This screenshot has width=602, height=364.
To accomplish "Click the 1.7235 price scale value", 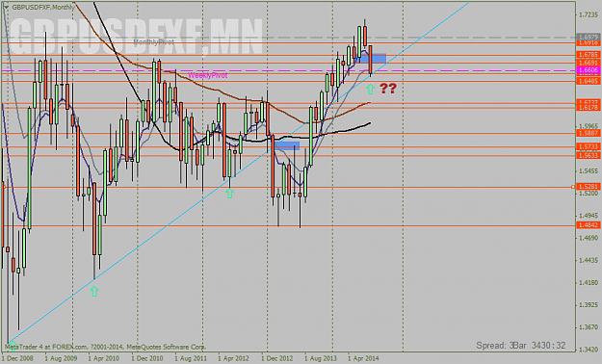I will coord(589,14).
